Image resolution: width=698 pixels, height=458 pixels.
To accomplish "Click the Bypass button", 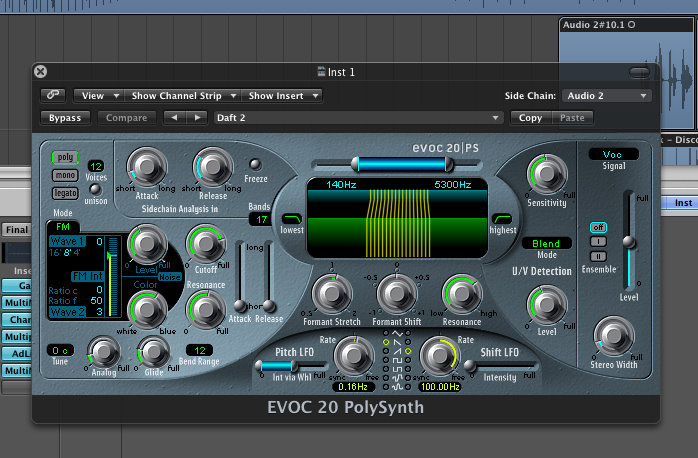I will 65,118.
